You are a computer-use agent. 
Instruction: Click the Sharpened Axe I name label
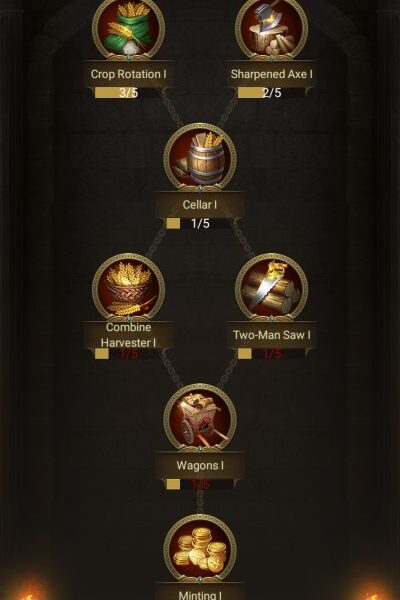(271, 74)
